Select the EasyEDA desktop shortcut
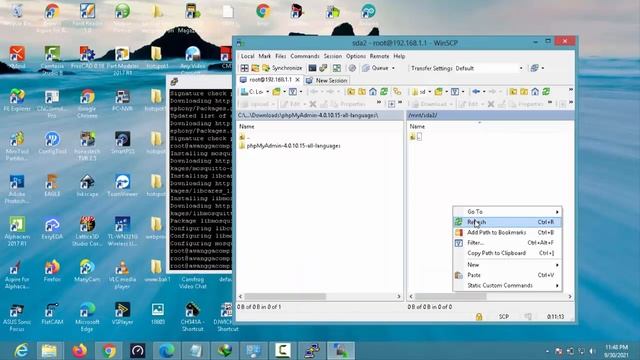This screenshot has width=640, height=360. tap(52, 229)
